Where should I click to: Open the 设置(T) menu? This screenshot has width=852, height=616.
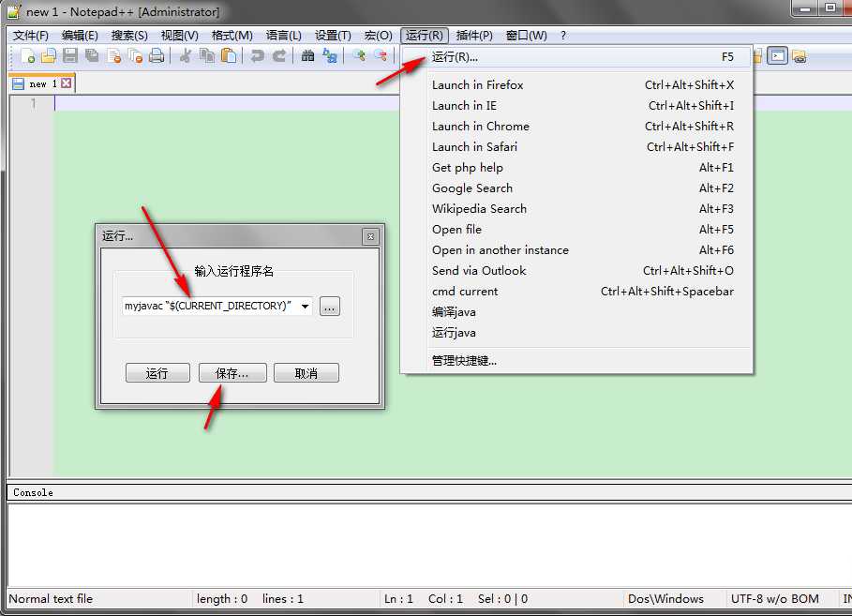pos(333,36)
